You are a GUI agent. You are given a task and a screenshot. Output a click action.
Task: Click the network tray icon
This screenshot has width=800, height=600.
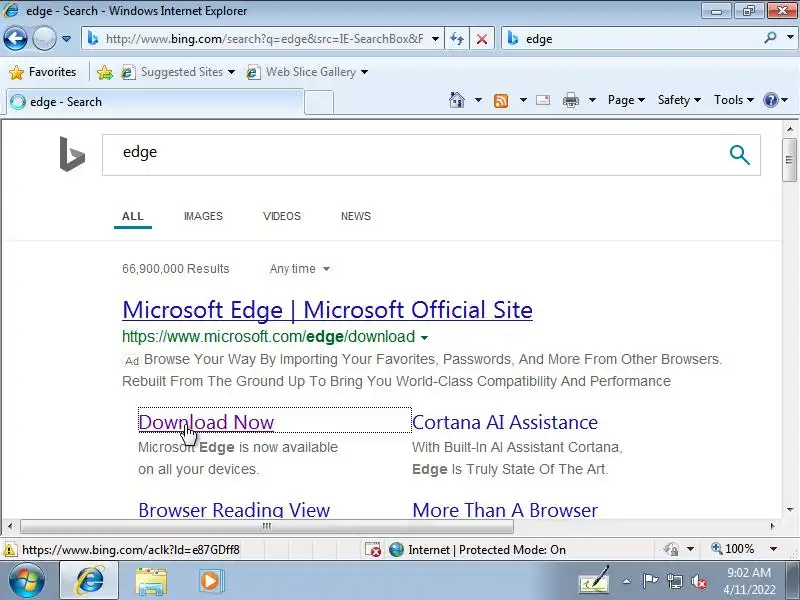pos(675,581)
